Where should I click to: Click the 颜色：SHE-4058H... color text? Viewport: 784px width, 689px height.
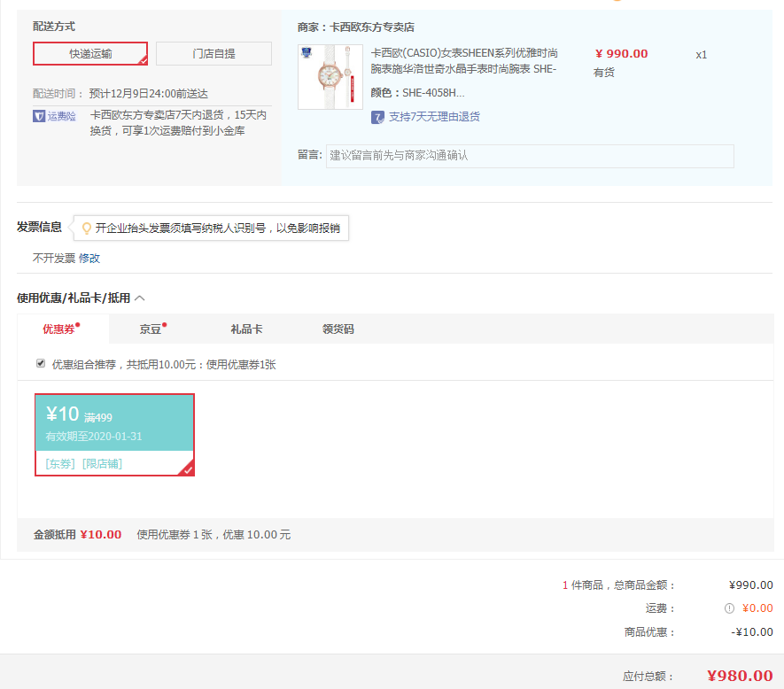[417, 93]
